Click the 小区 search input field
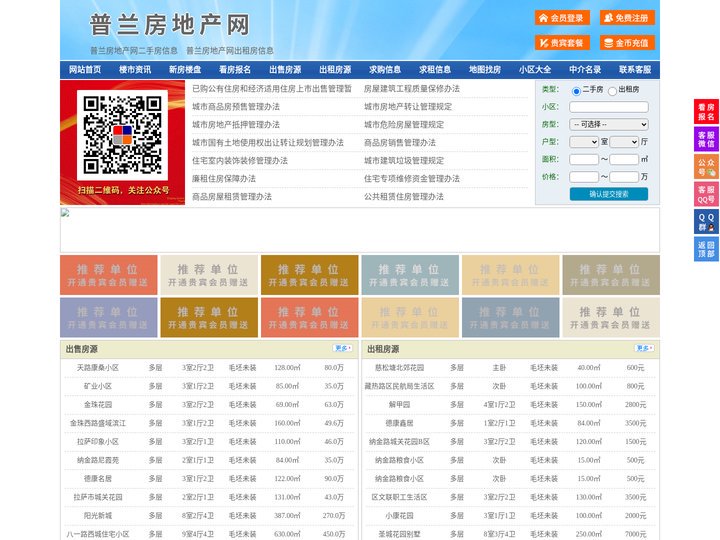The width and height of the screenshot is (720, 540). (609, 107)
